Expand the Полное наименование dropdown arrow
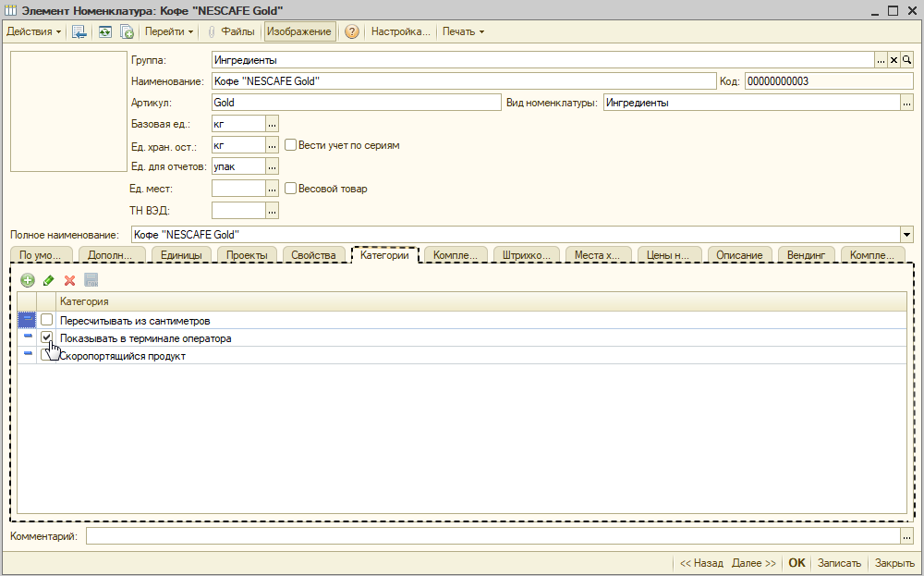 (906, 235)
